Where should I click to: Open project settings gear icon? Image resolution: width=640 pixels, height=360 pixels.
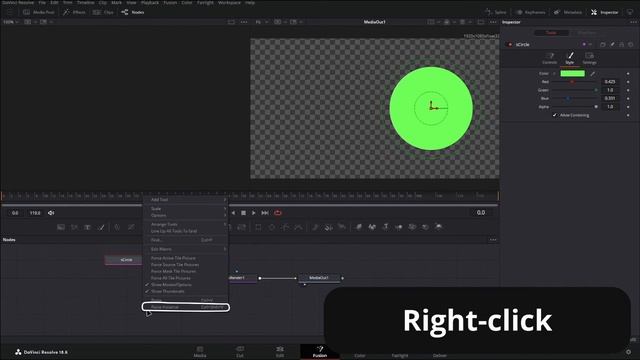[x=629, y=352]
